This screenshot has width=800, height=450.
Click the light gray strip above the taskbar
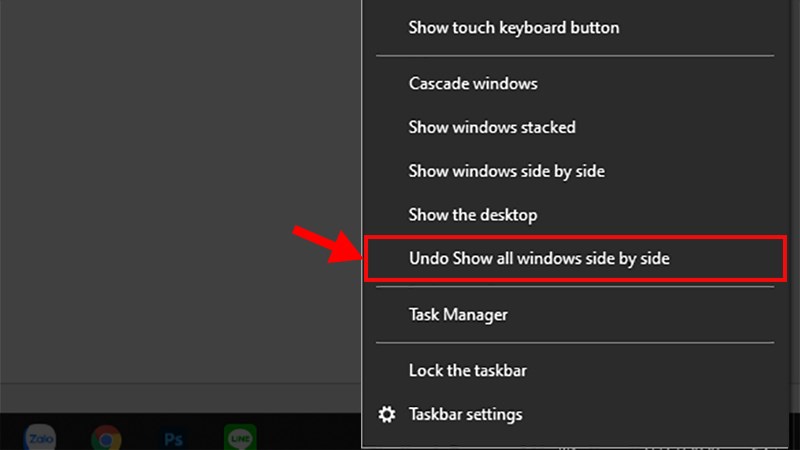pyautogui.click(x=181, y=398)
